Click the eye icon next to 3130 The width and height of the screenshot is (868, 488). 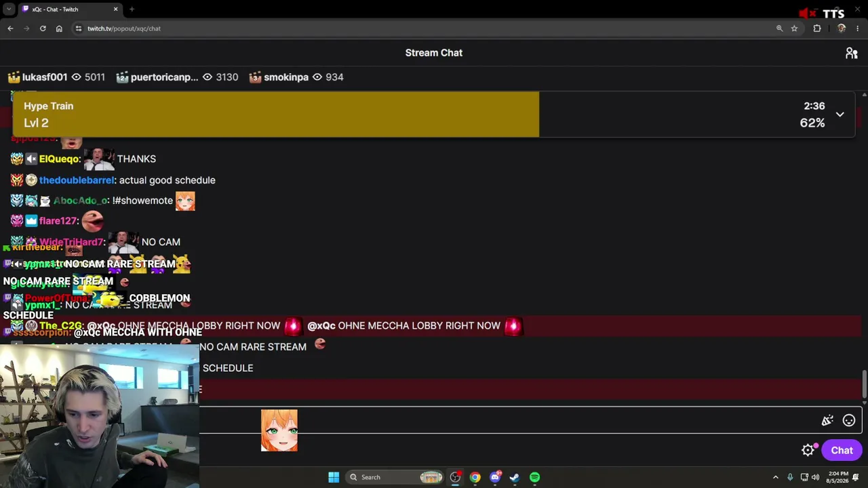[x=208, y=77]
